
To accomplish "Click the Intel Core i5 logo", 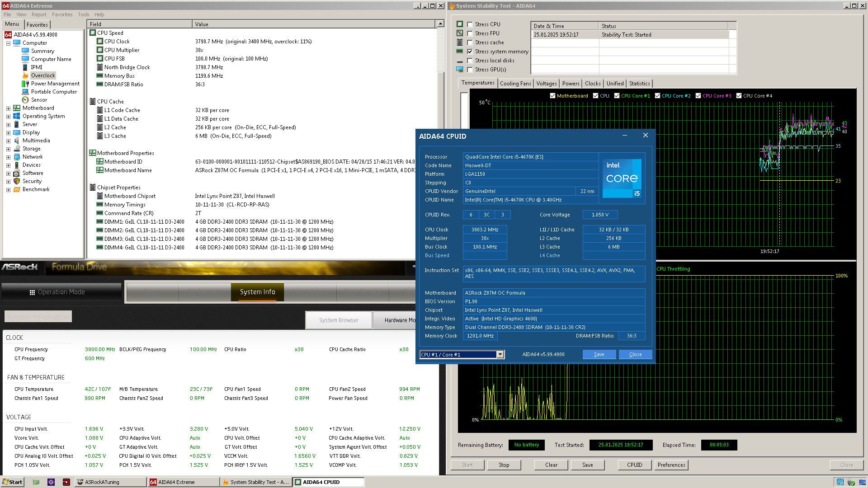I will pyautogui.click(x=622, y=178).
